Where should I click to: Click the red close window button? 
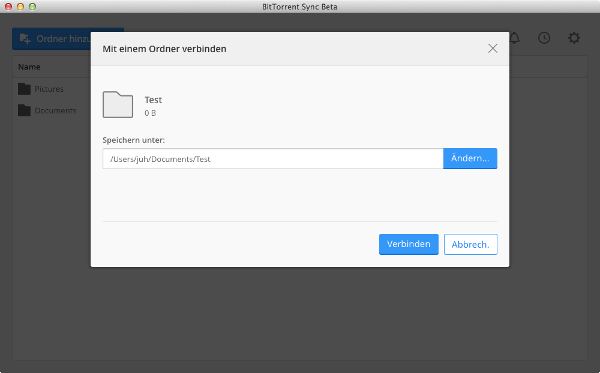8,7
